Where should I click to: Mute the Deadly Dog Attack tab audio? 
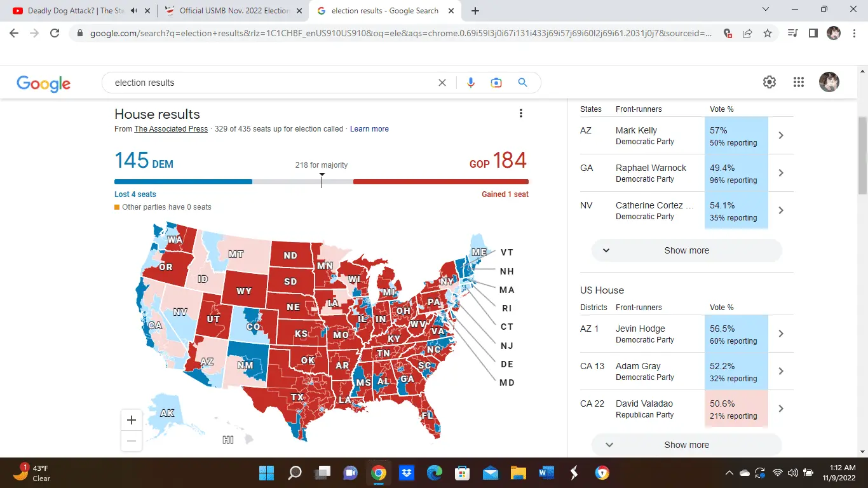coord(134,11)
